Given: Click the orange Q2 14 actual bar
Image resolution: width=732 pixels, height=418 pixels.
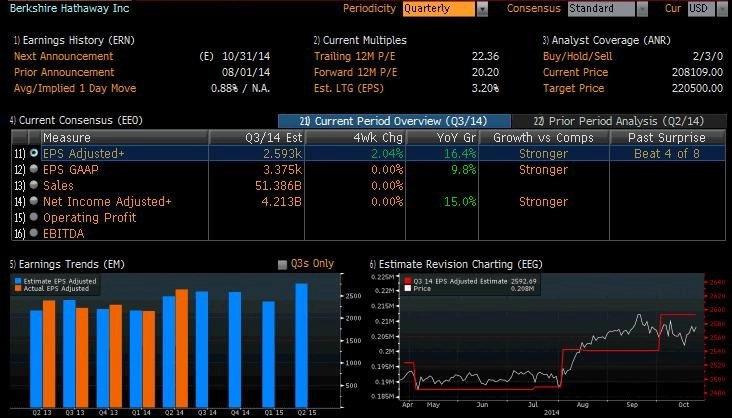Looking at the screenshot, I should (x=182, y=348).
